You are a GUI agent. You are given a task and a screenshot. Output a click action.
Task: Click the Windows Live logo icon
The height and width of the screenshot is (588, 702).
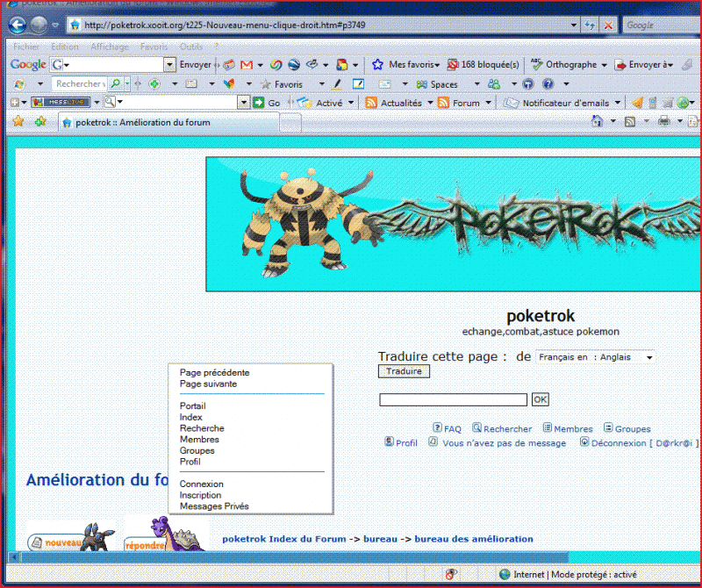pos(18,83)
